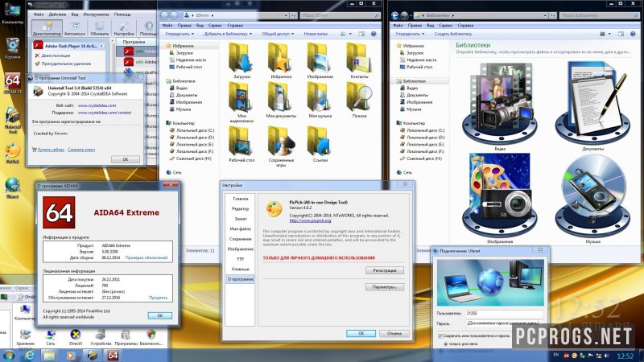Switch to Захват tab in PicPick settings

coord(240,219)
